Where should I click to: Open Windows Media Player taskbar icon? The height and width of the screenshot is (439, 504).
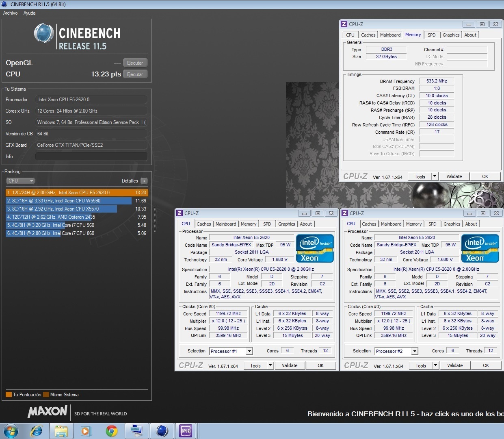tap(86, 431)
